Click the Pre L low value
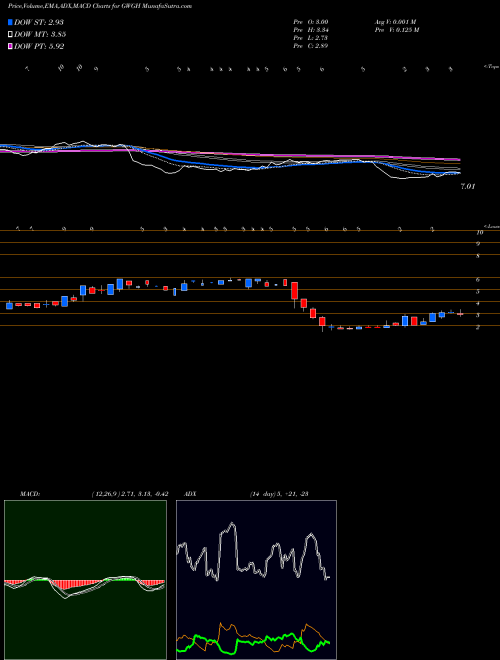The image size is (500, 660). pos(311,38)
